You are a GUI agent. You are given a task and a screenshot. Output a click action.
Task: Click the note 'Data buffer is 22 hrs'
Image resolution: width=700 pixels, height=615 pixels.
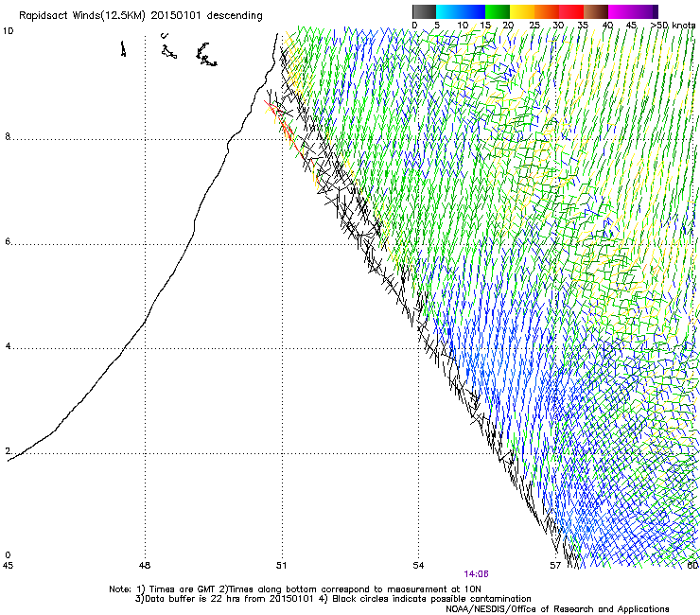click(x=188, y=599)
